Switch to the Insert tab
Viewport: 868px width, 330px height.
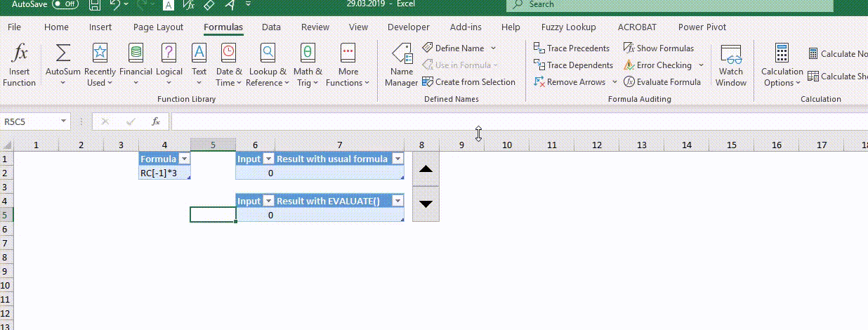coord(100,27)
